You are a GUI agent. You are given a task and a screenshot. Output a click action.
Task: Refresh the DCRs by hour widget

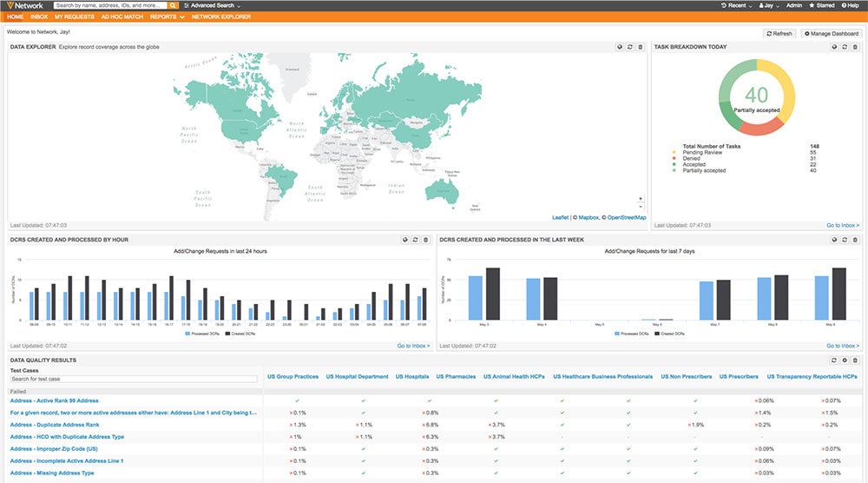(x=415, y=240)
